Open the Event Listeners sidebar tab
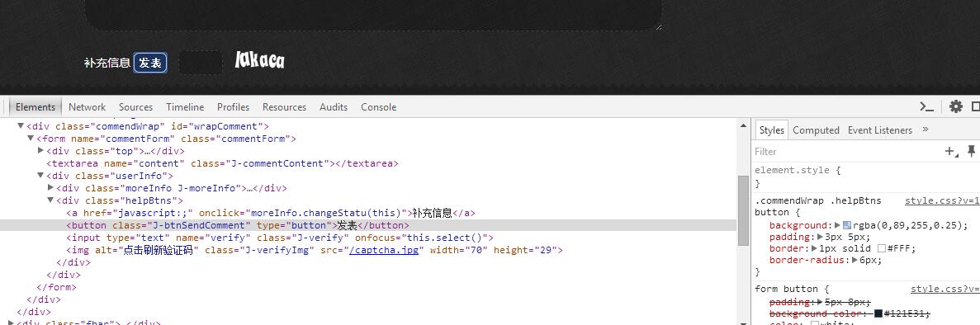 (x=880, y=130)
